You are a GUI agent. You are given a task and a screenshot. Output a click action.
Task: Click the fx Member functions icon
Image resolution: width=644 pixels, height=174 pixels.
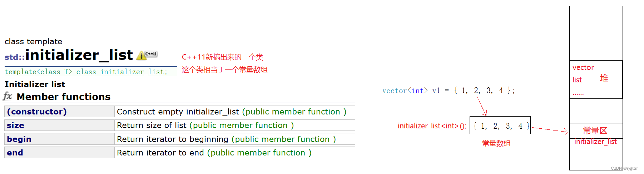tap(8, 96)
